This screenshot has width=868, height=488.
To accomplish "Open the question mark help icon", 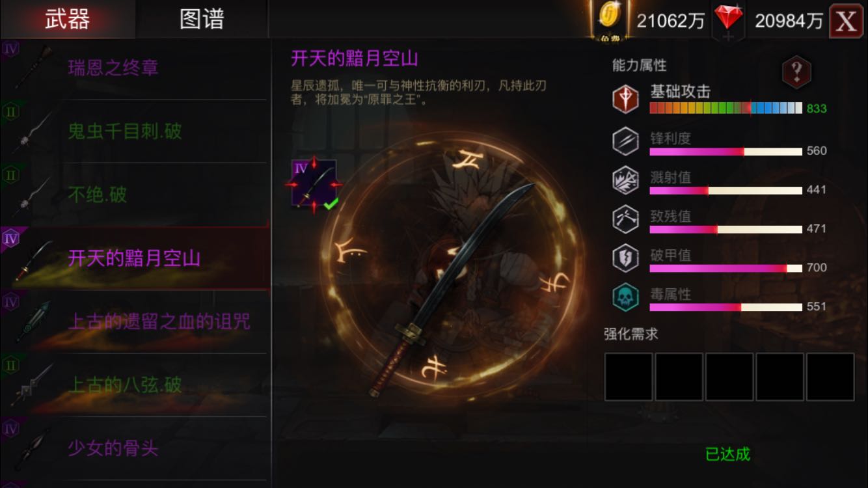I will pyautogui.click(x=796, y=72).
